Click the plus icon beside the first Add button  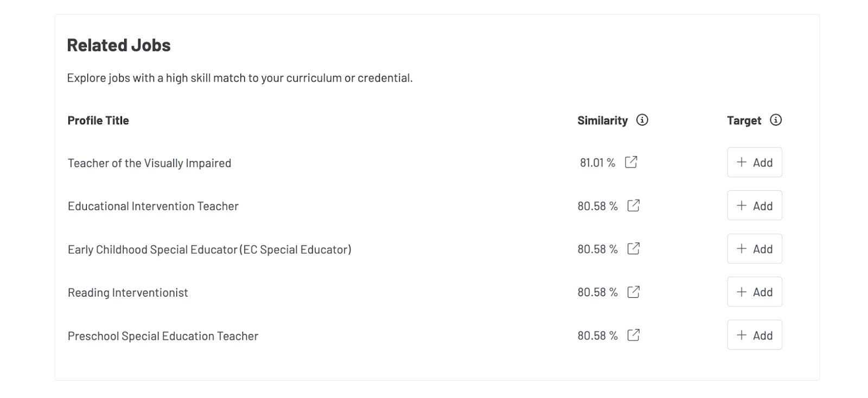pyautogui.click(x=741, y=162)
